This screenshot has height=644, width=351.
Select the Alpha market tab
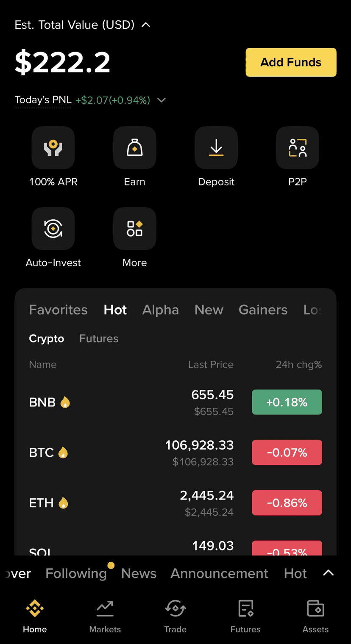tap(160, 310)
